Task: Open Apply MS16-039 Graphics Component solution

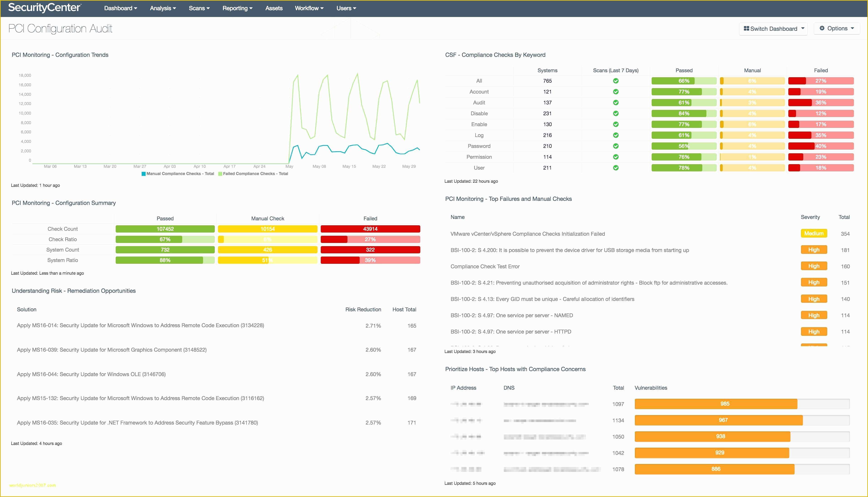Action: pyautogui.click(x=112, y=350)
